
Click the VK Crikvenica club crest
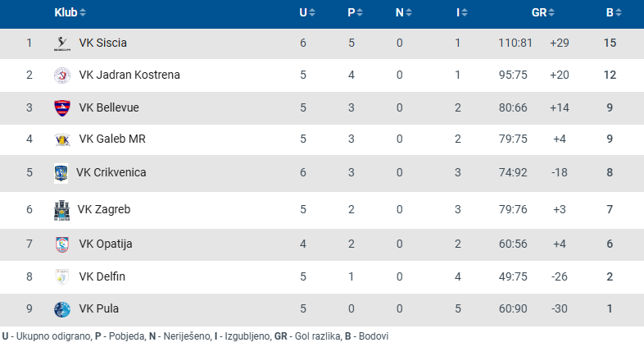pos(61,173)
